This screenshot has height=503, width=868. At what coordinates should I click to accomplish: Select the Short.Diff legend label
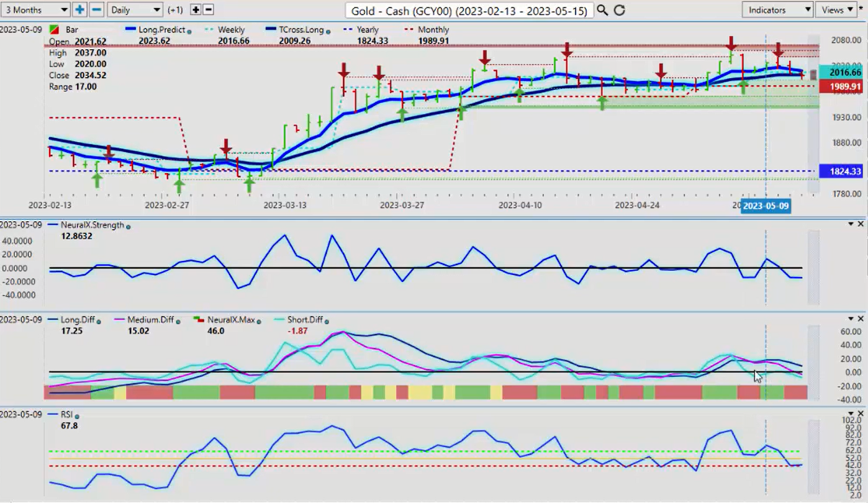[304, 320]
